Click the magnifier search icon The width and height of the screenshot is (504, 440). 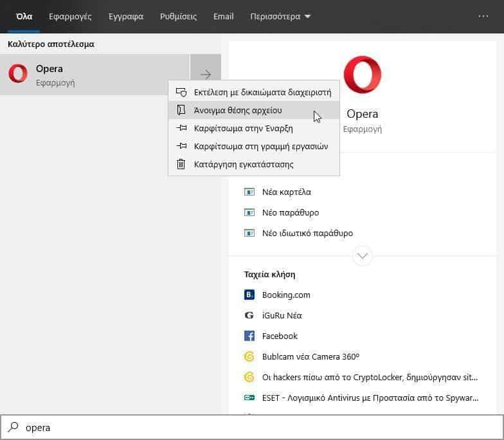point(13,427)
